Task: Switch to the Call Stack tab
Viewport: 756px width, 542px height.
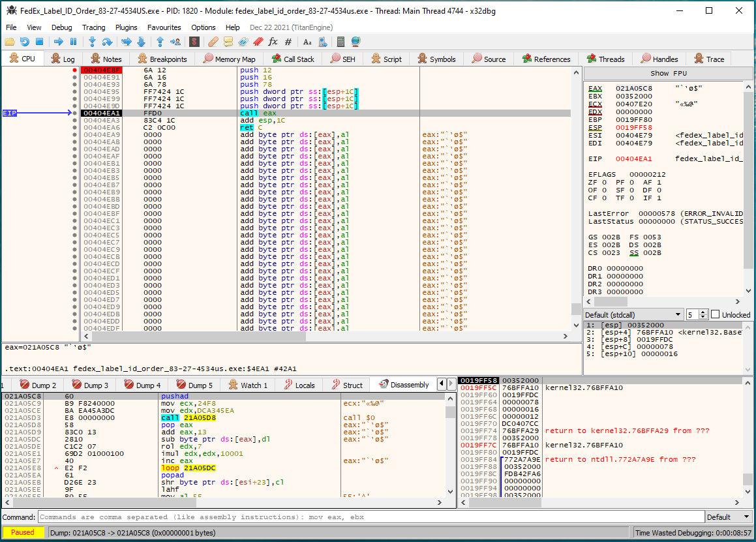Action: click(293, 59)
